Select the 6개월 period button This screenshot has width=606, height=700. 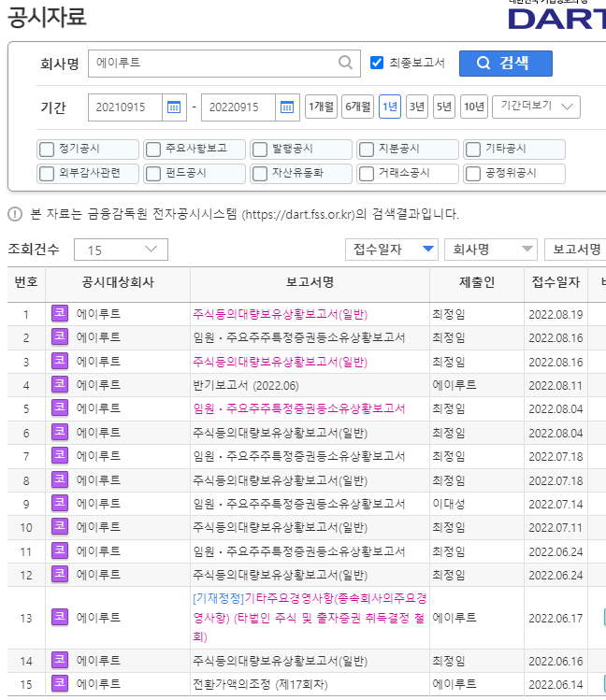(x=357, y=107)
